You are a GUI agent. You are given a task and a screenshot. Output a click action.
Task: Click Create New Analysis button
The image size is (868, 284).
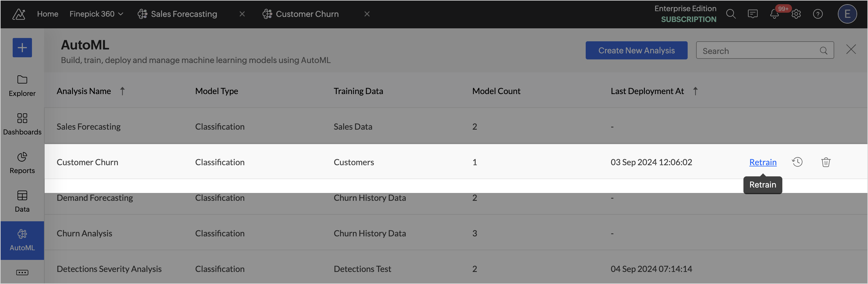pos(636,51)
